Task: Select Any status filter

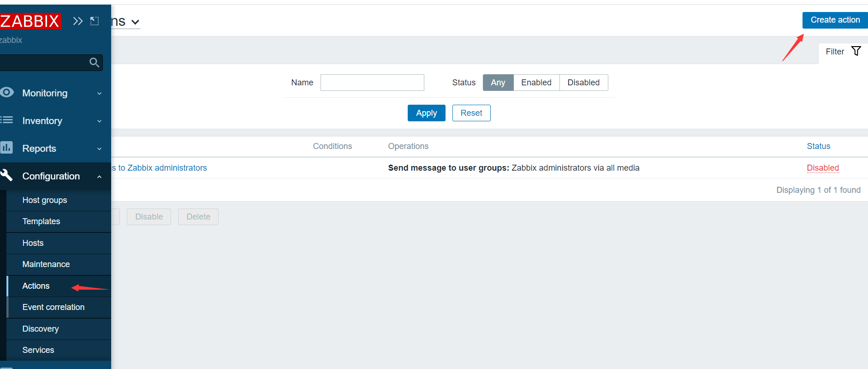Action: click(x=498, y=83)
